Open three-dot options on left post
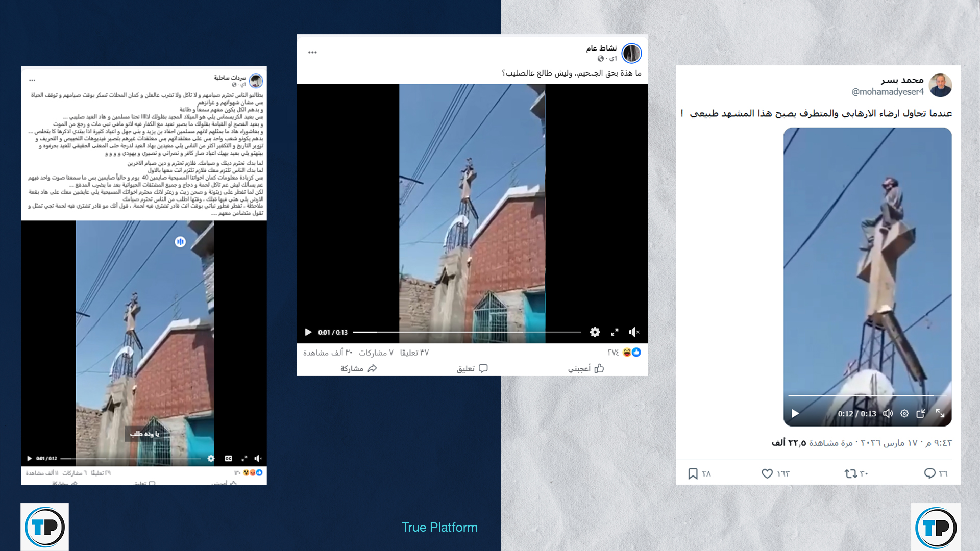The height and width of the screenshot is (551, 980). (32, 80)
